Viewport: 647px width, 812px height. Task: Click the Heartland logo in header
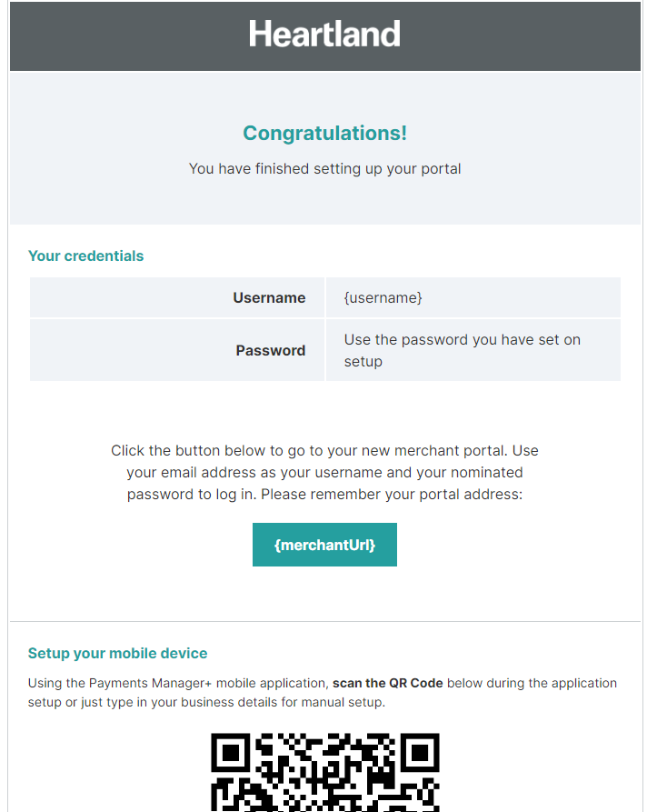tap(324, 35)
